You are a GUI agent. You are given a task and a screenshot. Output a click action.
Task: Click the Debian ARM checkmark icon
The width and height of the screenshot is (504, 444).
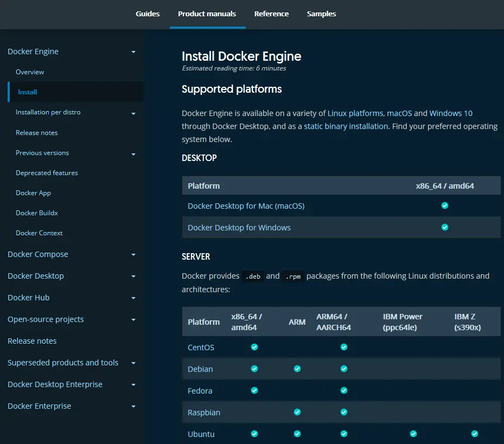pyautogui.click(x=297, y=369)
